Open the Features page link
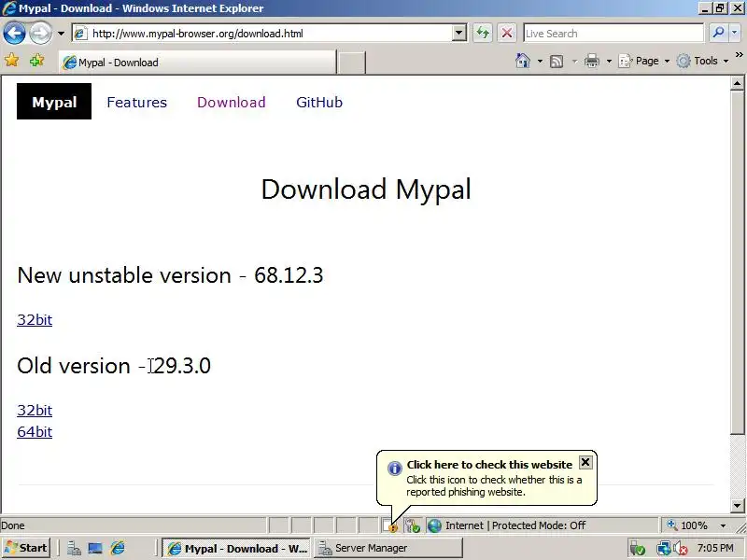The image size is (747, 560). point(136,103)
